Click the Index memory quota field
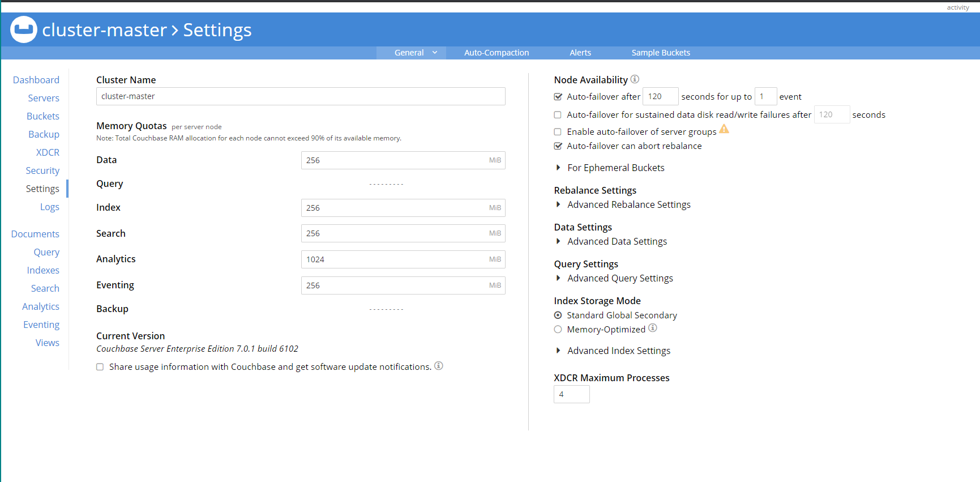 (x=403, y=208)
